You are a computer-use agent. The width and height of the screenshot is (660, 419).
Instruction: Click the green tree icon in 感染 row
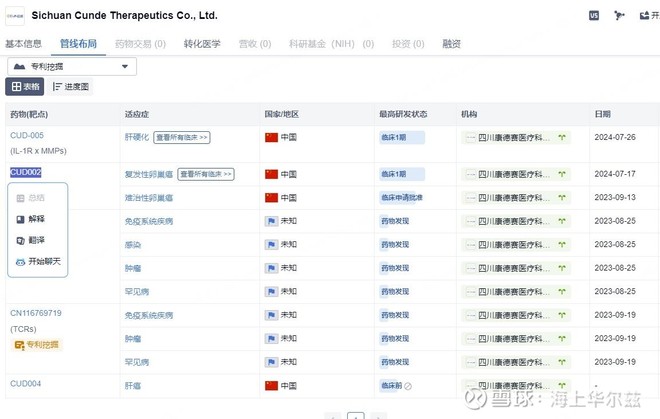click(562, 245)
